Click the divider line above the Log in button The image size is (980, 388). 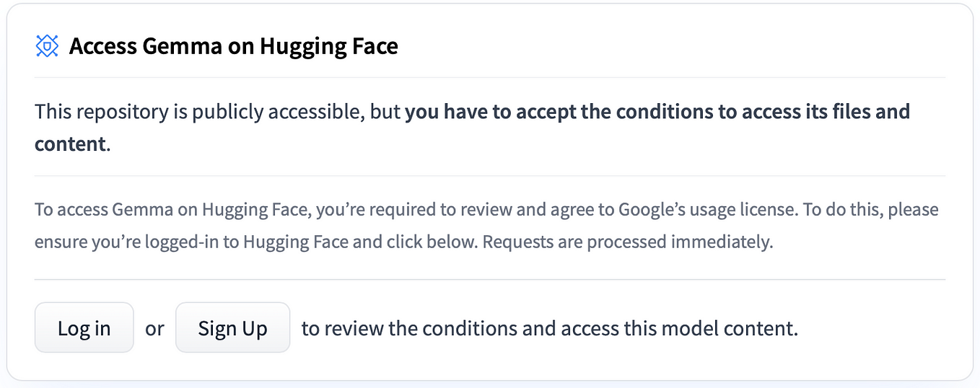coord(490,279)
